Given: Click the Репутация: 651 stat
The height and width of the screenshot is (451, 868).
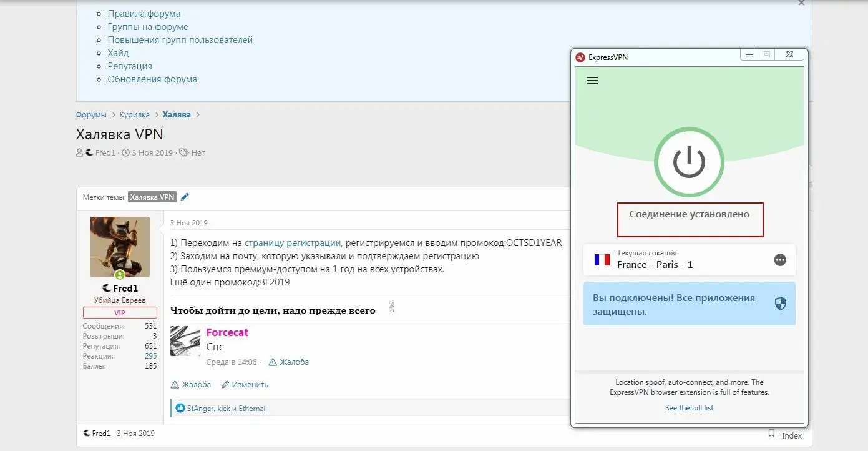Looking at the screenshot, I should click(120, 346).
